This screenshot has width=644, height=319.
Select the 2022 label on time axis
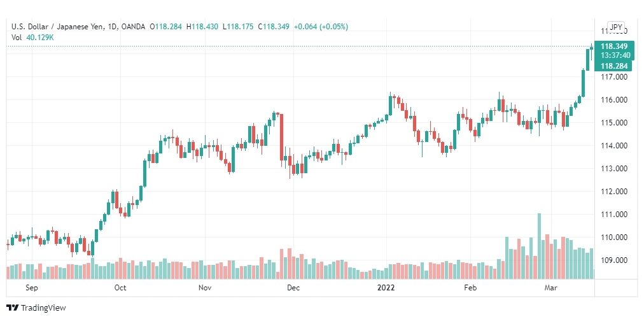tap(386, 288)
